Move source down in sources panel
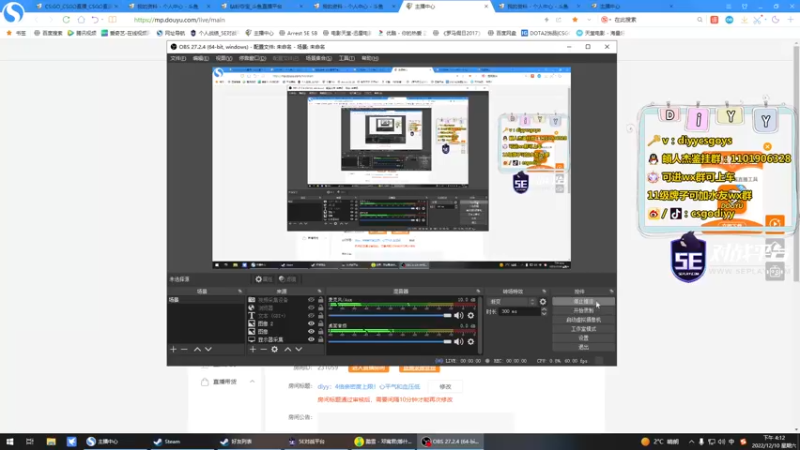 click(x=299, y=349)
